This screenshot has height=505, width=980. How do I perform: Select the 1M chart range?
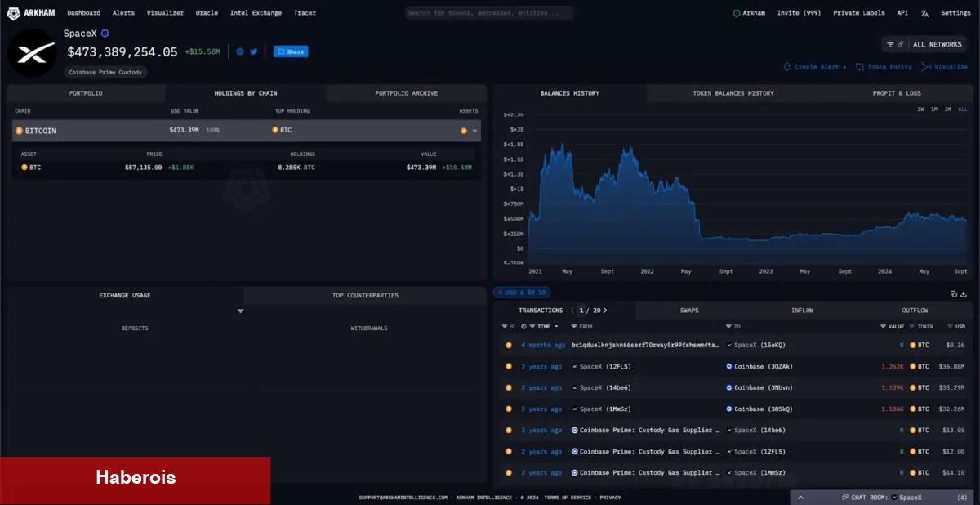tap(933, 109)
